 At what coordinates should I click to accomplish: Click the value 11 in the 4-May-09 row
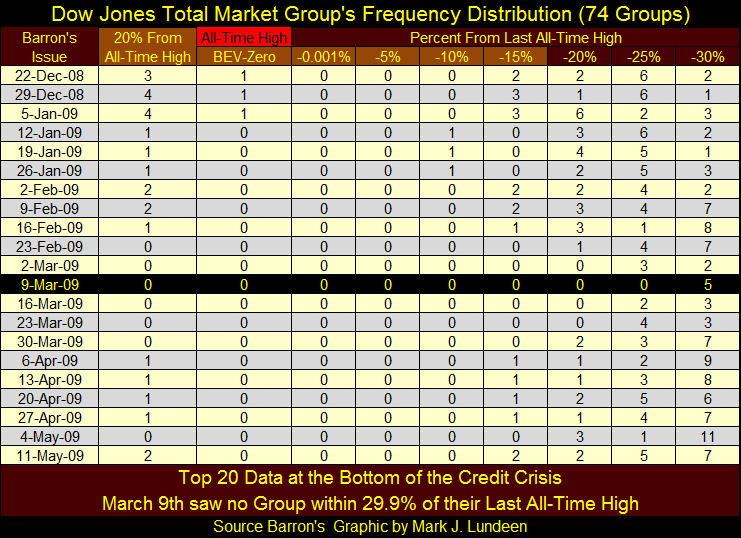point(707,436)
